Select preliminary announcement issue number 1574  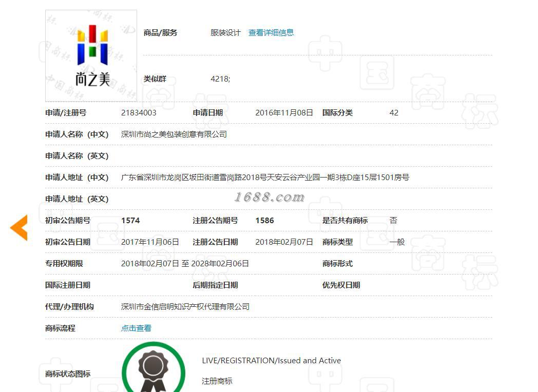coord(130,221)
